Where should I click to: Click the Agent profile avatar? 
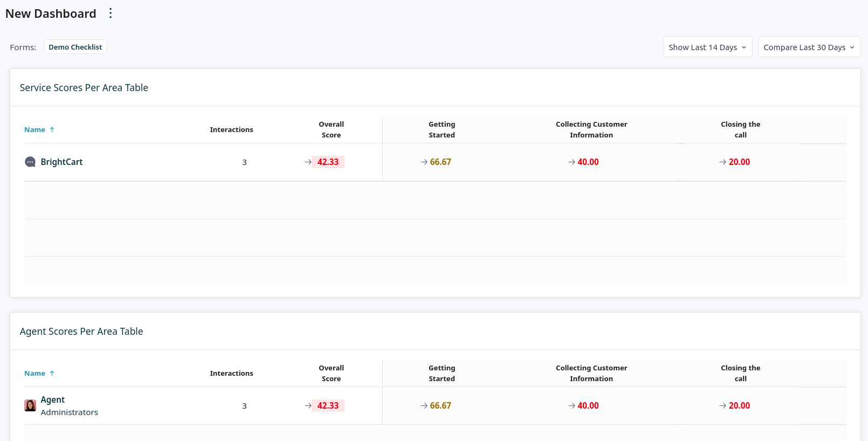(30, 405)
